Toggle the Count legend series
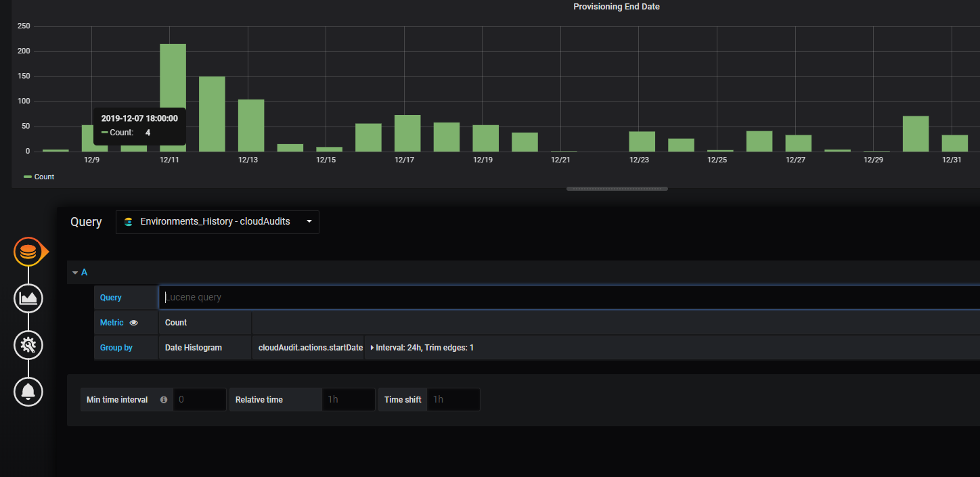980x477 pixels. pyautogui.click(x=39, y=177)
